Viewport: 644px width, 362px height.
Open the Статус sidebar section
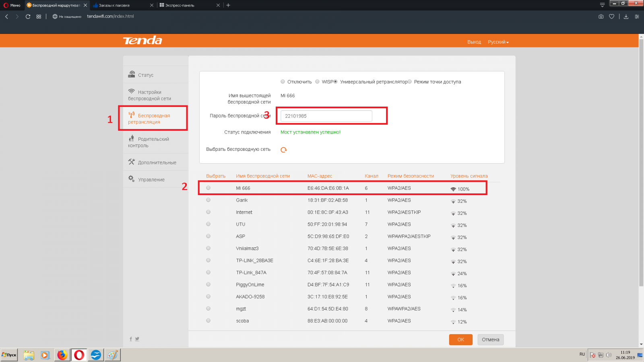(146, 75)
